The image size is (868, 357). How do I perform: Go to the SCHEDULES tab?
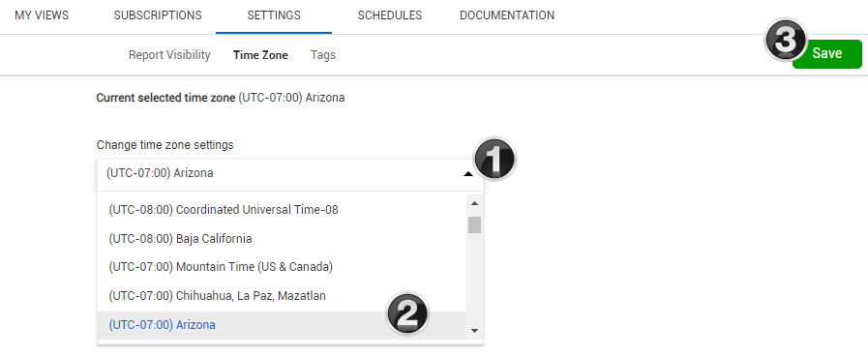[x=390, y=15]
